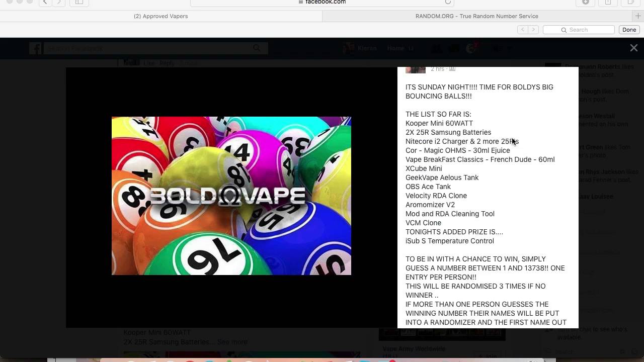Image resolution: width=644 pixels, height=362 pixels.
Task: Click the 'Like' link behind the viewer
Action: (x=149, y=63)
